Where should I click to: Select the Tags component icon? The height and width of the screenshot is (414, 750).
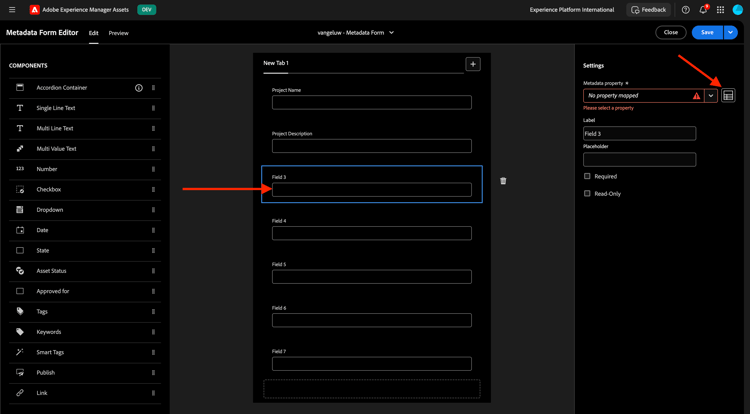click(x=20, y=311)
